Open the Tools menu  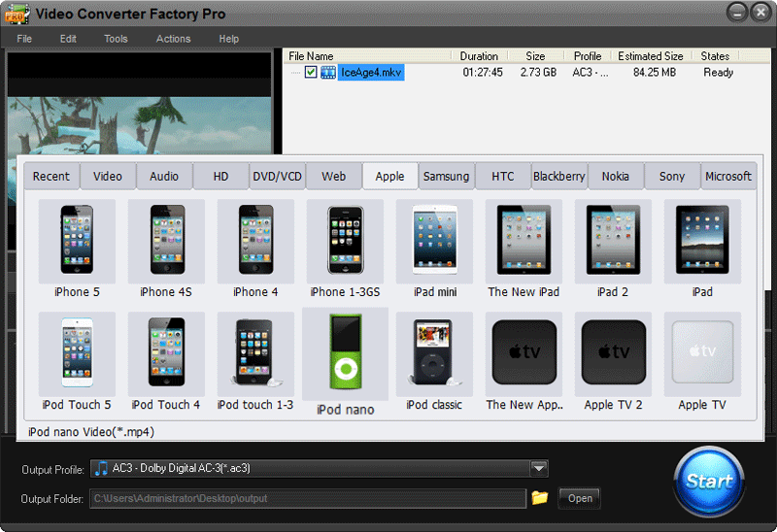tap(116, 39)
